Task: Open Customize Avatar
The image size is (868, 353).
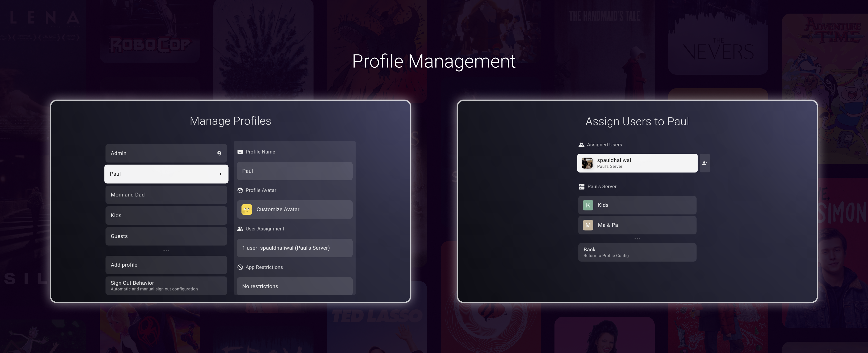Action: click(x=295, y=209)
